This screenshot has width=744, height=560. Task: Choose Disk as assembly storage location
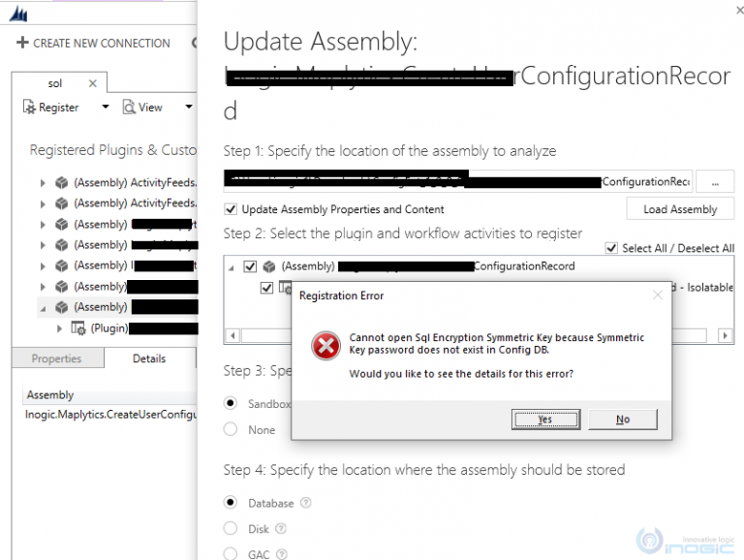click(x=231, y=528)
